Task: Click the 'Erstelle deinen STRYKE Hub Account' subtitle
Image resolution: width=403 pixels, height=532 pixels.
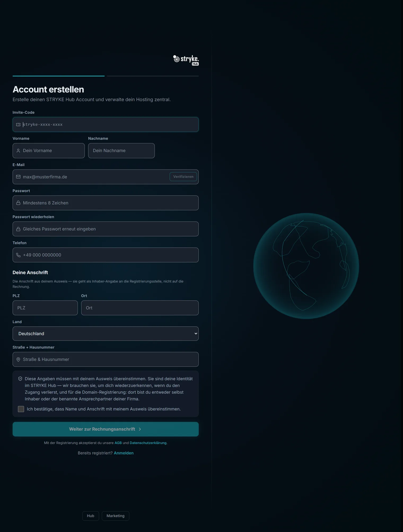Action: click(x=91, y=99)
